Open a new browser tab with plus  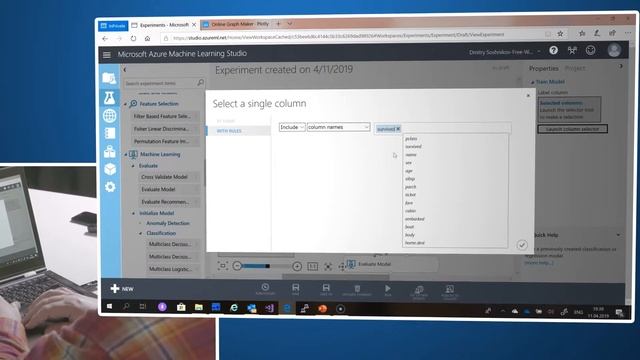[278, 24]
